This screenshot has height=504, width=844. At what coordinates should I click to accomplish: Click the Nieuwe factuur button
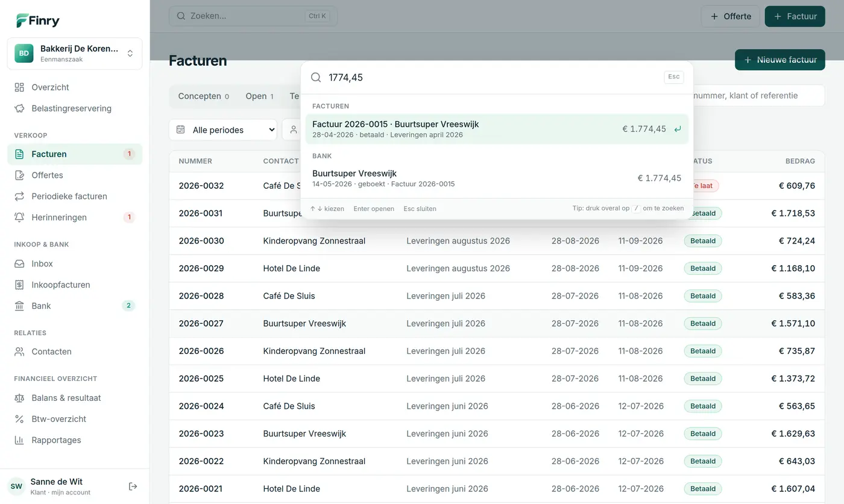(x=780, y=60)
